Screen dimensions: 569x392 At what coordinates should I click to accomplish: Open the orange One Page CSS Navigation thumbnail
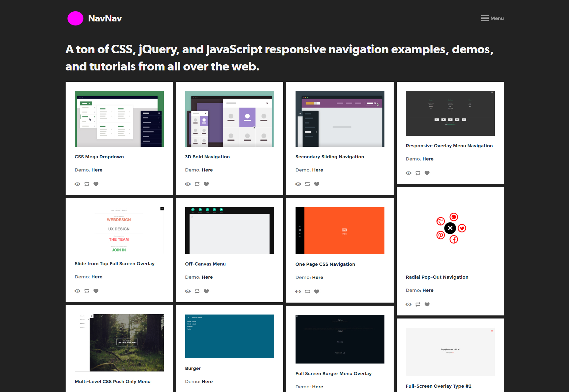[x=340, y=231]
